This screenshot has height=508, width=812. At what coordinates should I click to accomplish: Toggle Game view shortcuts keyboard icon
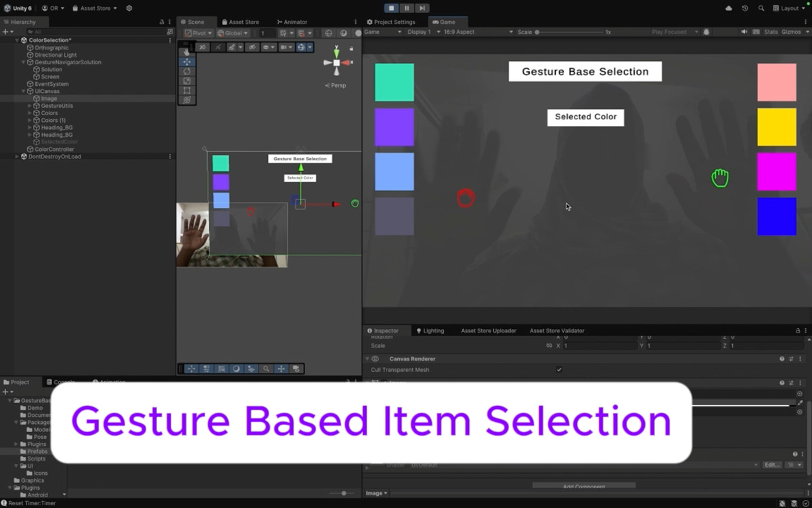point(755,32)
